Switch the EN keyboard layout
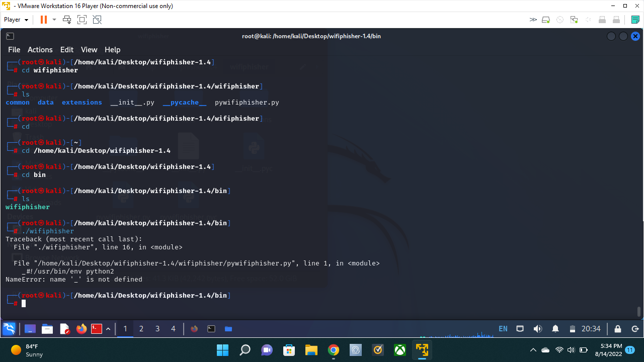Screen dimensions: 644x362 pyautogui.click(x=503, y=328)
